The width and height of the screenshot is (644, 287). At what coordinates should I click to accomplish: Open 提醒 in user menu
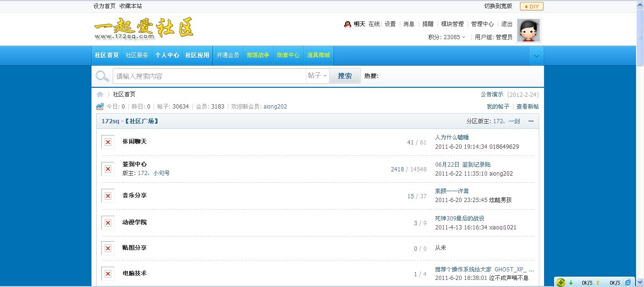(x=428, y=24)
